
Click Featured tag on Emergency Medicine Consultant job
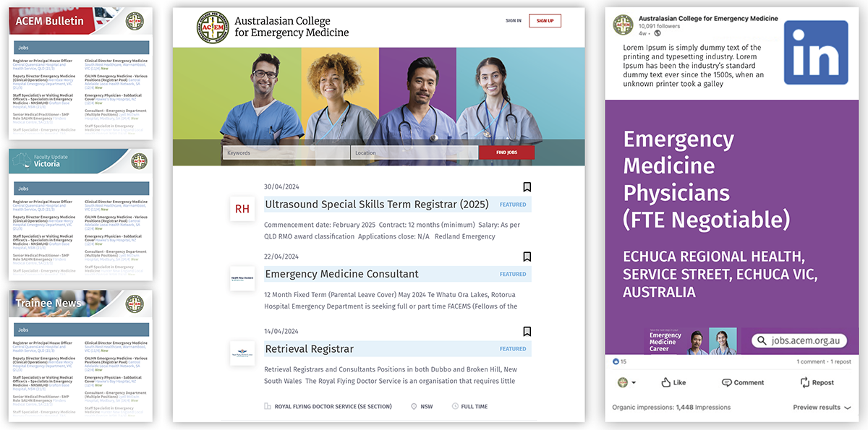click(514, 274)
